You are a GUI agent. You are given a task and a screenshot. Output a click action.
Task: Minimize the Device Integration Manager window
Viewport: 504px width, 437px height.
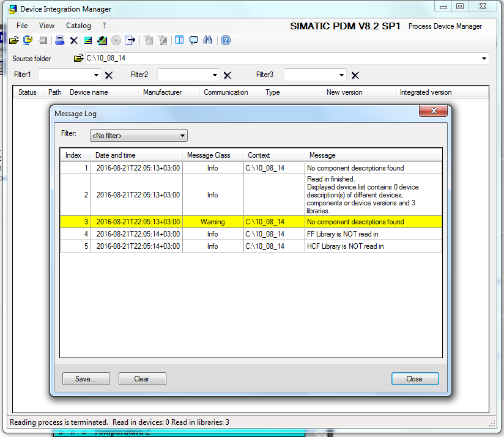click(443, 7)
